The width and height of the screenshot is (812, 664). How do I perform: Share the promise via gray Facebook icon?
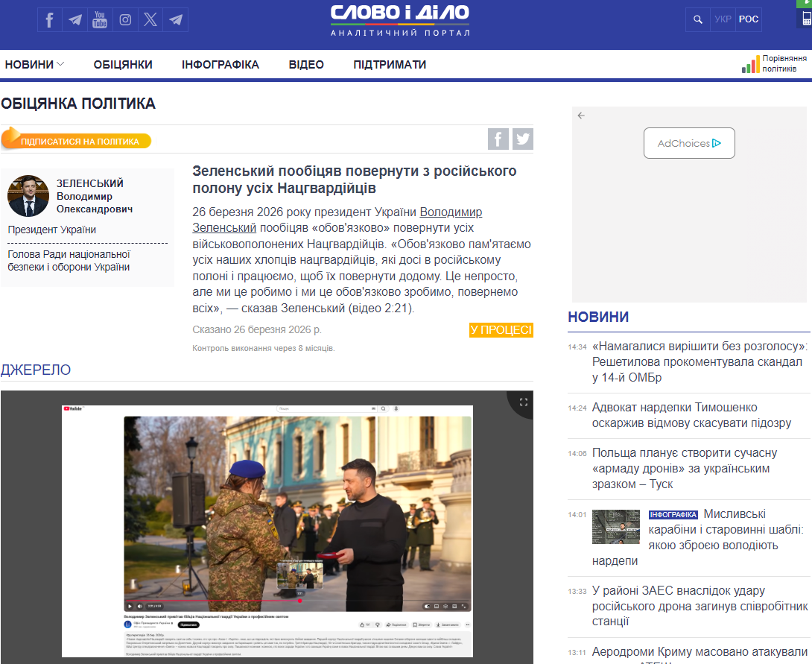pyautogui.click(x=498, y=139)
